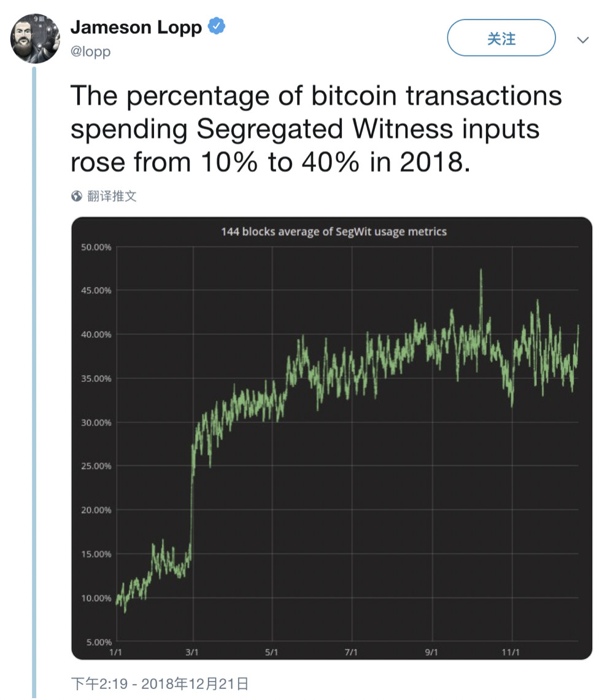The width and height of the screenshot is (610, 700).
Task: Click the 翻译推文 translate link
Action: 112,196
